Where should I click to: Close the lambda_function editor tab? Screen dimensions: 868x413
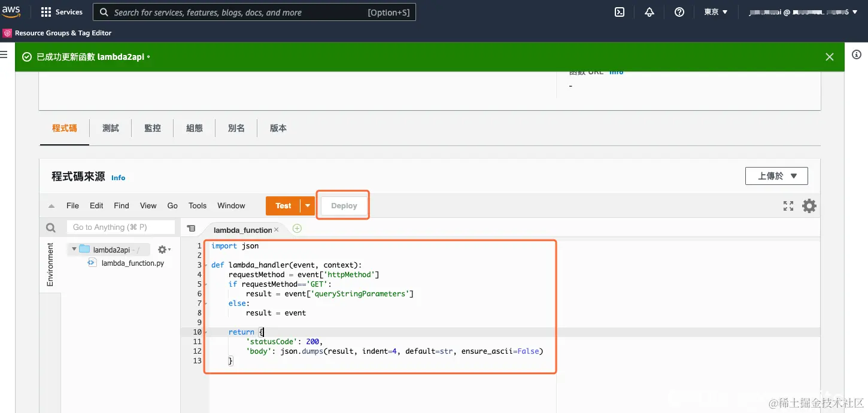point(277,230)
